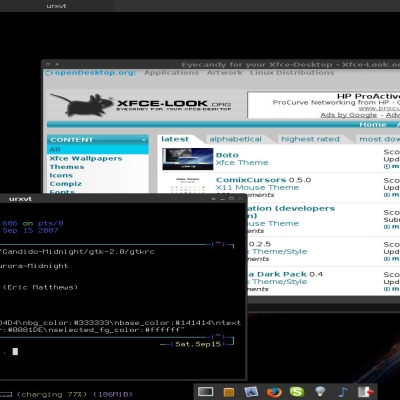
Task: Click the Candido-Midnight gtkrc path line
Action: pos(77,252)
